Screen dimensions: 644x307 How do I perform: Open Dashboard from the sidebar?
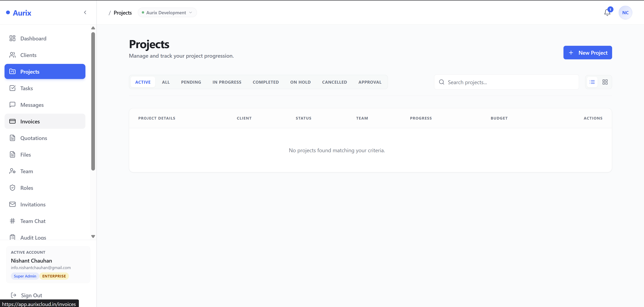(45, 38)
